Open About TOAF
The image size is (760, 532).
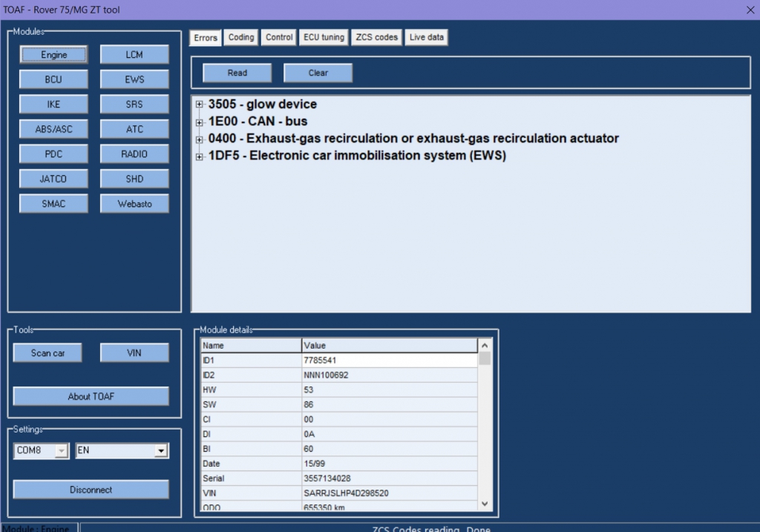(91, 396)
